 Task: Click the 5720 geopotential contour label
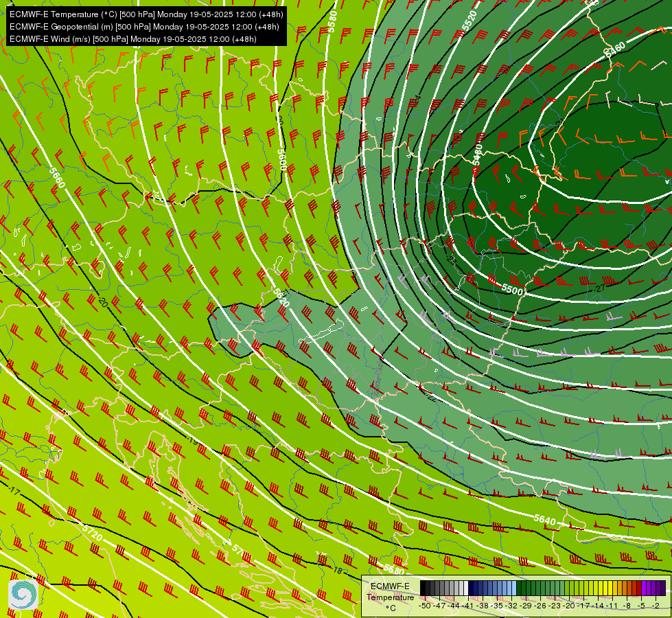click(93, 533)
